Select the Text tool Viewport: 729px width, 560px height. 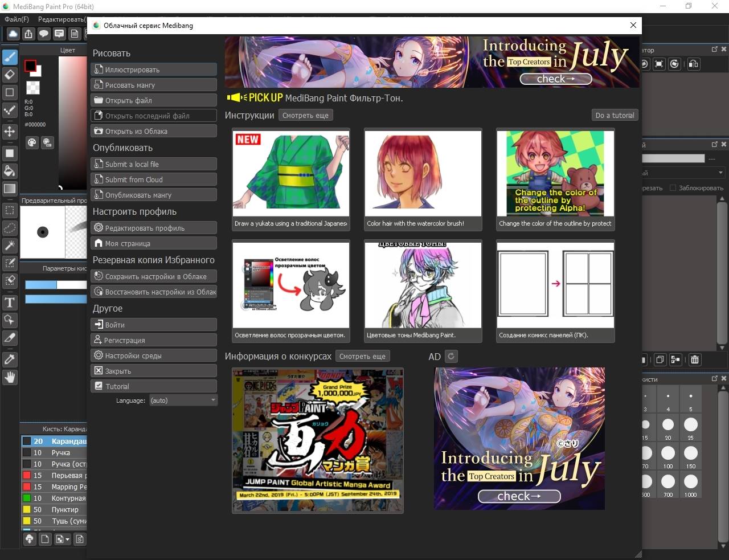point(10,303)
